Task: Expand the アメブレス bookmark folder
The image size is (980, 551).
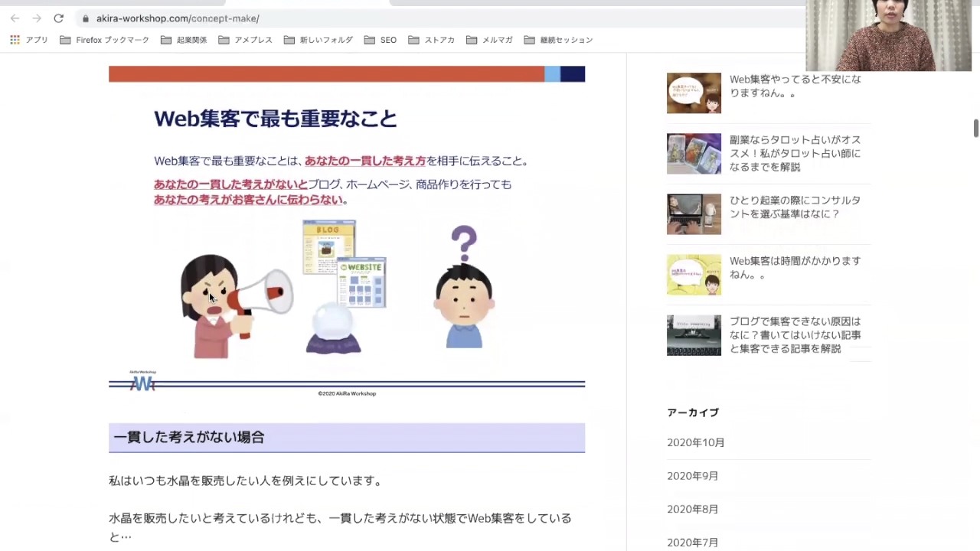Action: coord(245,40)
